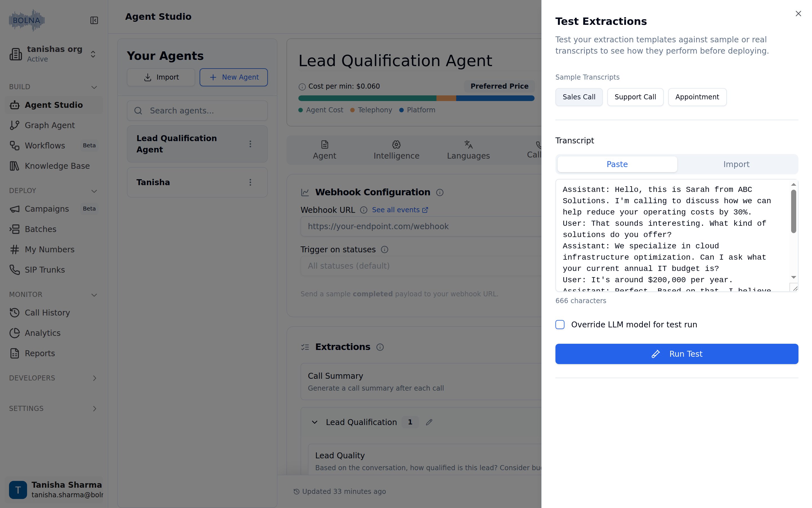Open the Agent tab
The width and height of the screenshot is (812, 508).
(325, 150)
